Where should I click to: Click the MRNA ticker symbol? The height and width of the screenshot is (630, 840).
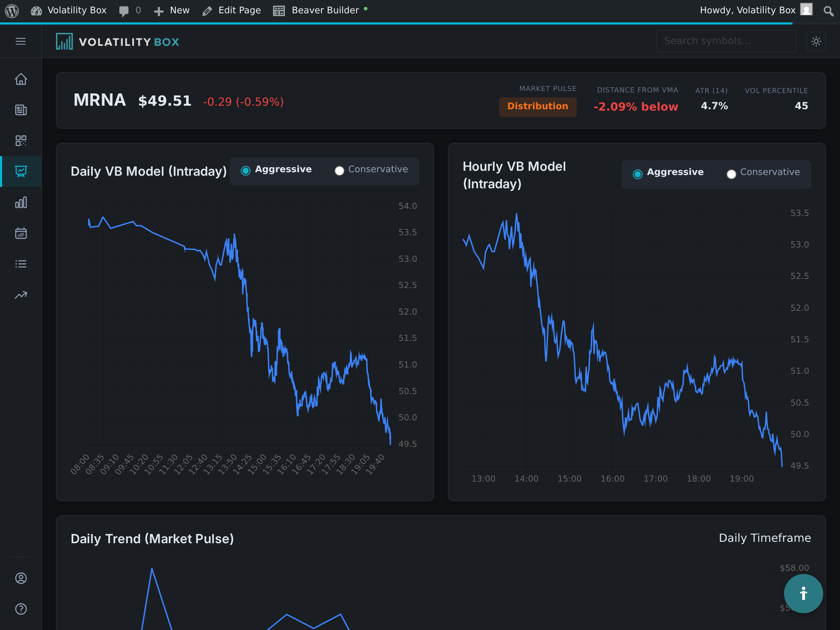click(x=99, y=100)
